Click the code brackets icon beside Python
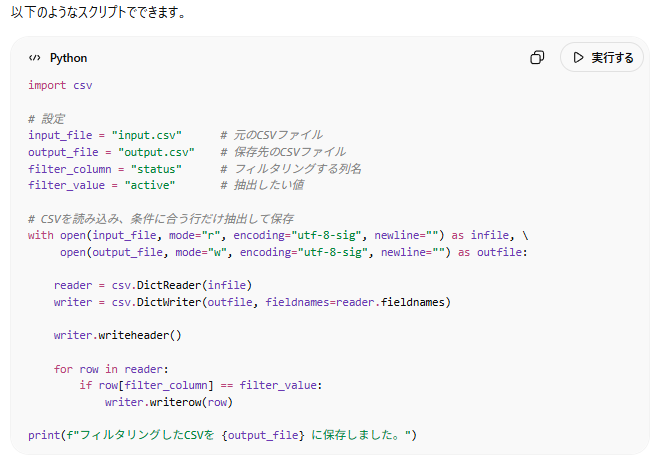The width and height of the screenshot is (661, 464). point(34,58)
